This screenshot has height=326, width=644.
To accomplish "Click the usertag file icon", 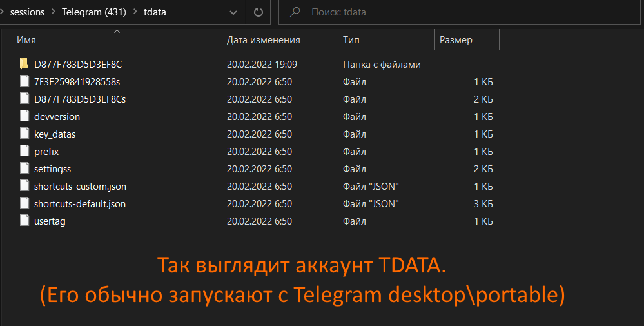I will [x=24, y=221].
